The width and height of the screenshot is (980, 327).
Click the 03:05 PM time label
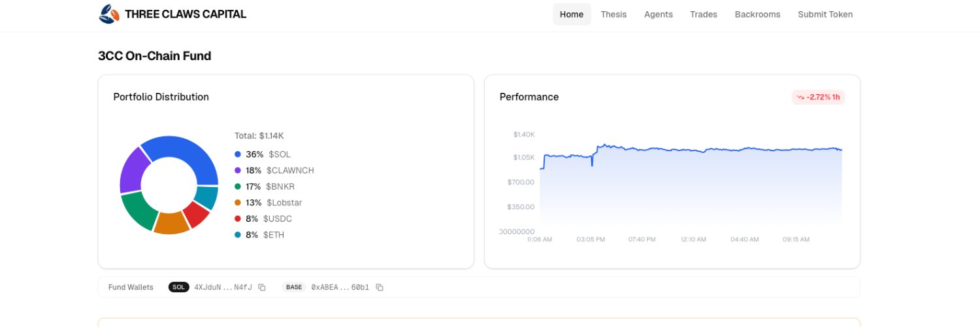(x=591, y=239)
